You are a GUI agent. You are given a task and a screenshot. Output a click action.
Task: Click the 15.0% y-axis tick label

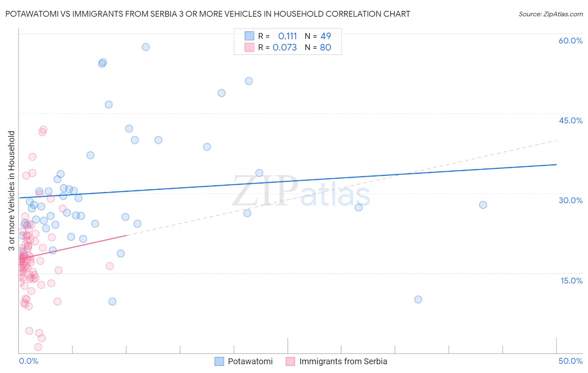coord(571,281)
